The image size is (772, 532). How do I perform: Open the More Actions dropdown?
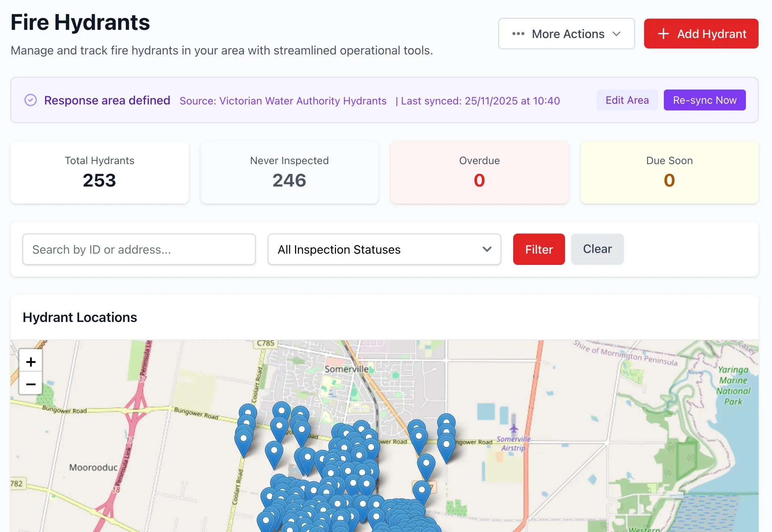567,34
